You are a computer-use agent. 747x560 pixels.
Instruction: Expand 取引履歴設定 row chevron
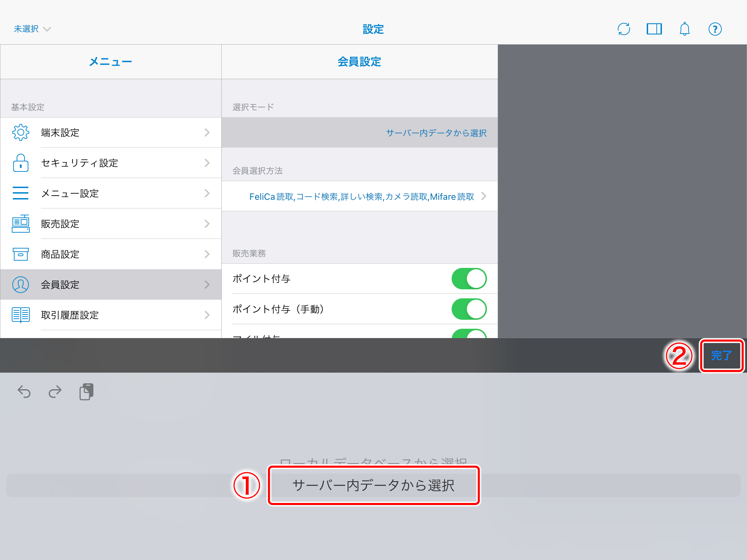[207, 315]
